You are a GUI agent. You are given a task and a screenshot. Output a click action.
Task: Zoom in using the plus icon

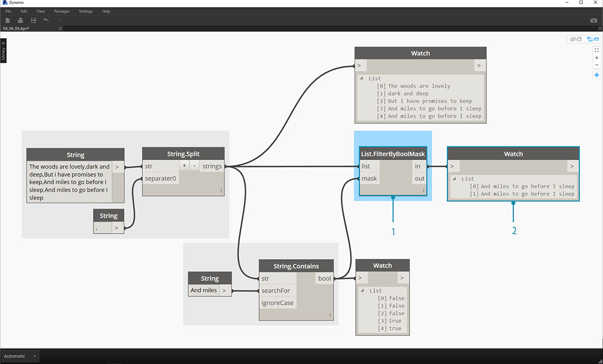pyautogui.click(x=596, y=58)
